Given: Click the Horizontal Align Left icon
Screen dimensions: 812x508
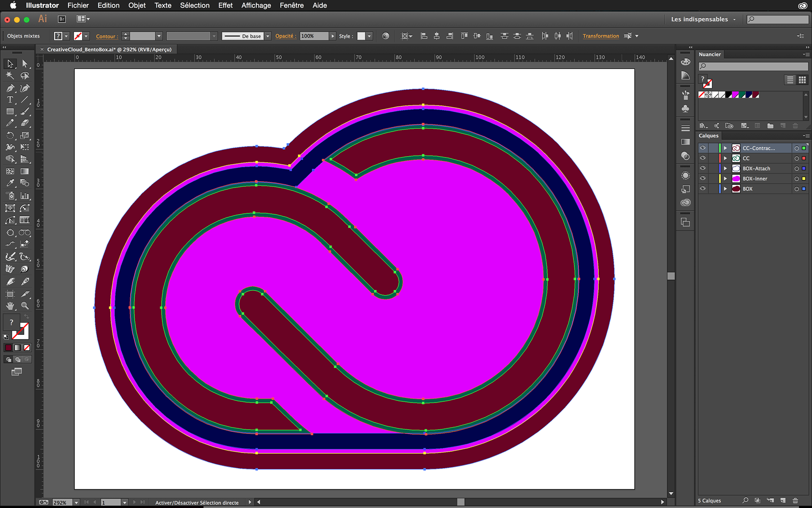Looking at the screenshot, I should (424, 36).
